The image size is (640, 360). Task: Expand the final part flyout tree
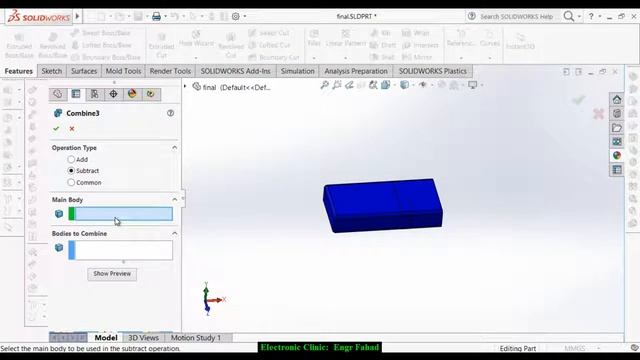pyautogui.click(x=185, y=87)
